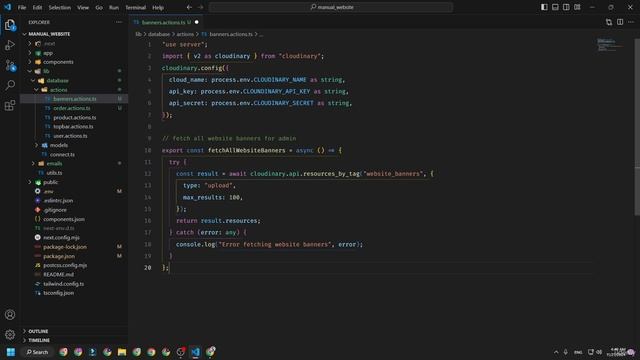640x360 pixels.
Task: Expand the OUTLINE section
Action: [x=74, y=331]
